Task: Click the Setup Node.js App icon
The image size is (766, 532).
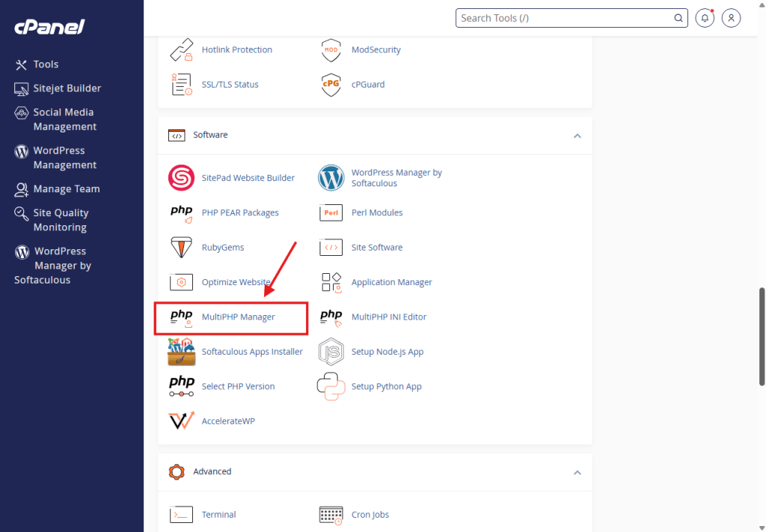Action: pyautogui.click(x=331, y=352)
